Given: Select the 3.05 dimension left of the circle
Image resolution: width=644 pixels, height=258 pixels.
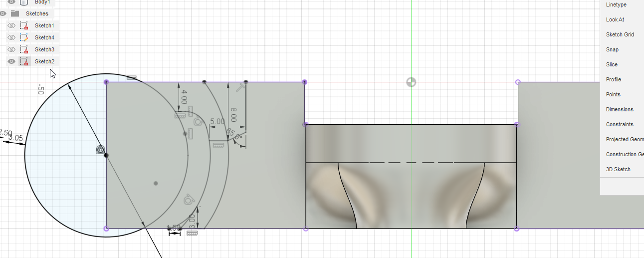Looking at the screenshot, I should point(16,137).
